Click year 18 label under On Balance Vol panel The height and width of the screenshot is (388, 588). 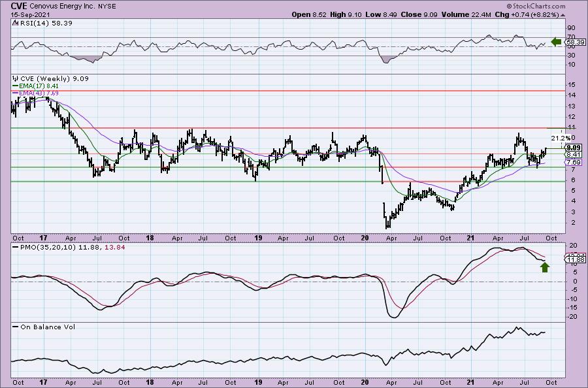tap(150, 382)
